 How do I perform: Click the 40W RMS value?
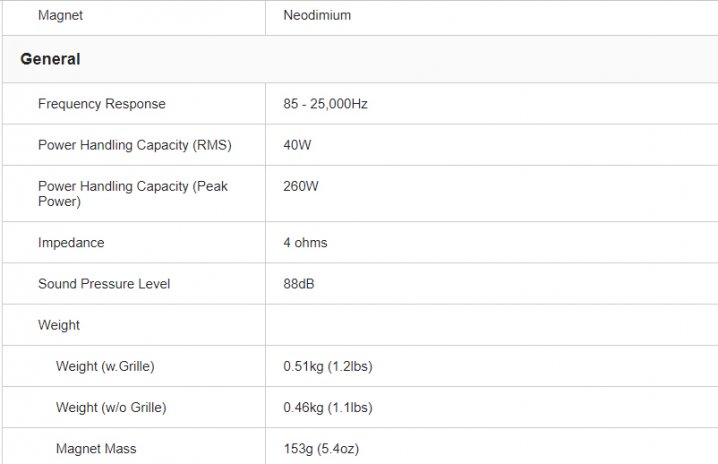tap(298, 145)
